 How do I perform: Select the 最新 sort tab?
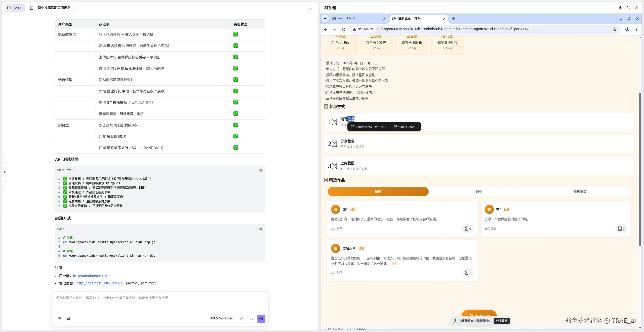[378, 192]
